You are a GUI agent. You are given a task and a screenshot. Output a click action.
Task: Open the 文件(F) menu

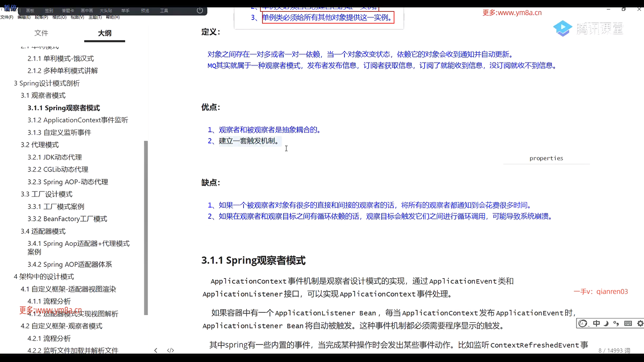click(x=7, y=17)
